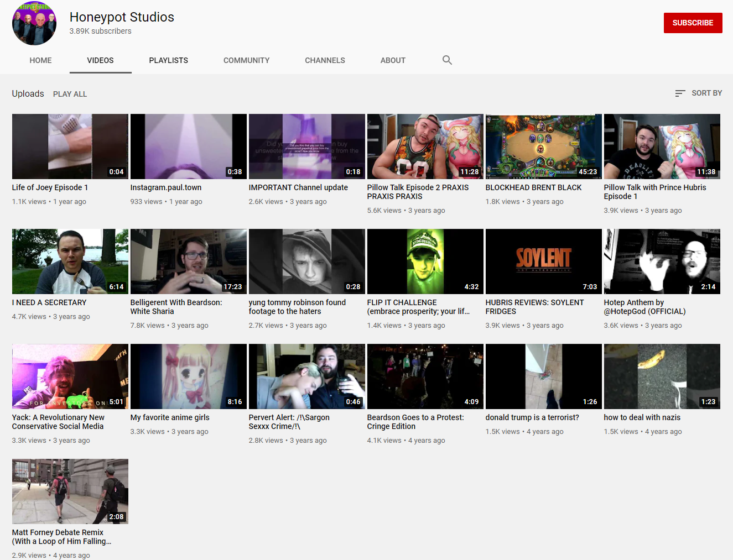
Task: Open the Matt Forney Debate Remix thumbnail
Action: 70,491
